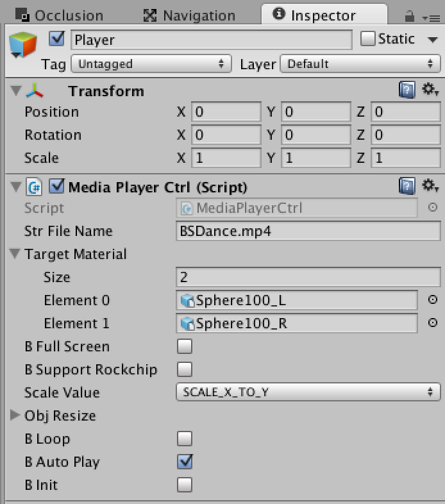Viewport: 445px width, 504px height.
Task: Collapse Media Player Ctrl component
Action: pyautogui.click(x=16, y=187)
